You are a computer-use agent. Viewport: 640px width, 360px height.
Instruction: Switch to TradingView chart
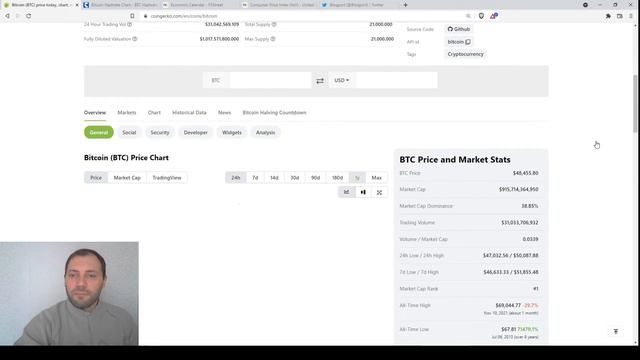tap(167, 178)
